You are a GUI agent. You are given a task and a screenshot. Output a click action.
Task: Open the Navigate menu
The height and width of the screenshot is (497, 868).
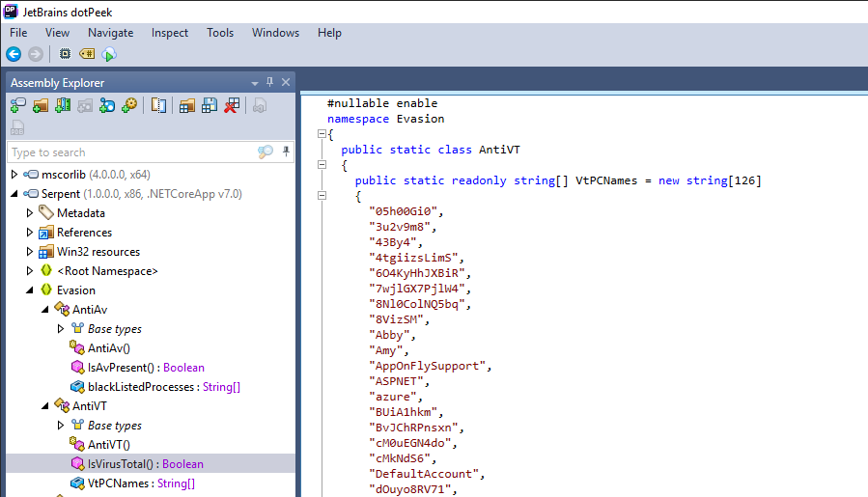tap(110, 33)
